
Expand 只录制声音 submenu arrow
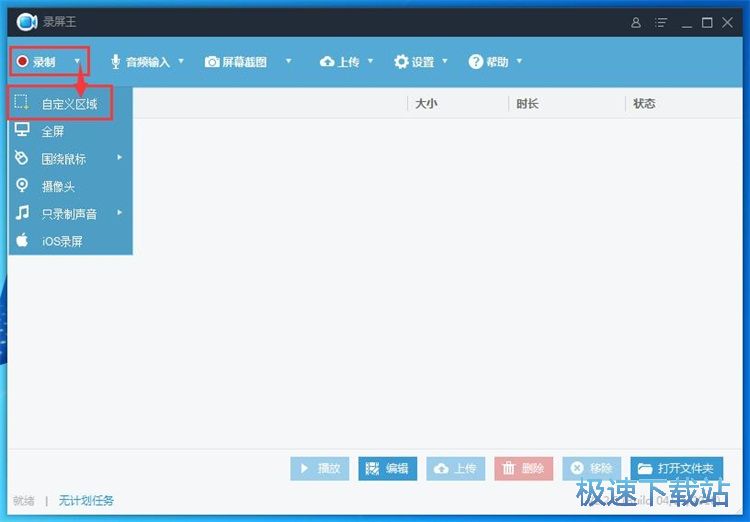[120, 212]
